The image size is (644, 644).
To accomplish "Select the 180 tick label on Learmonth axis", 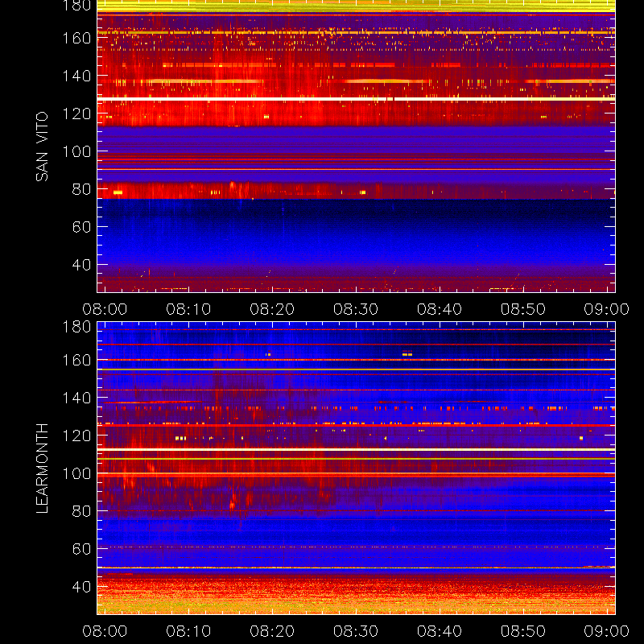I will tap(76, 327).
